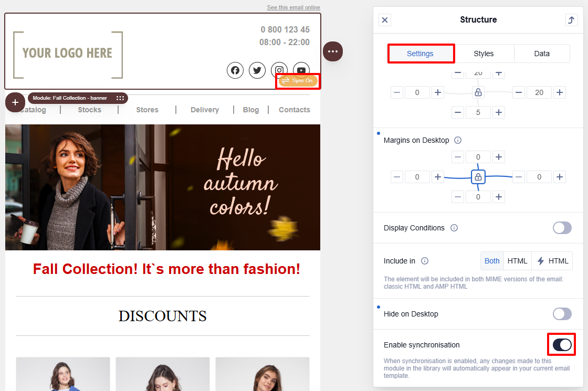Click the working hours 08:00 - 22:00
The image size is (588, 391).
coord(284,43)
